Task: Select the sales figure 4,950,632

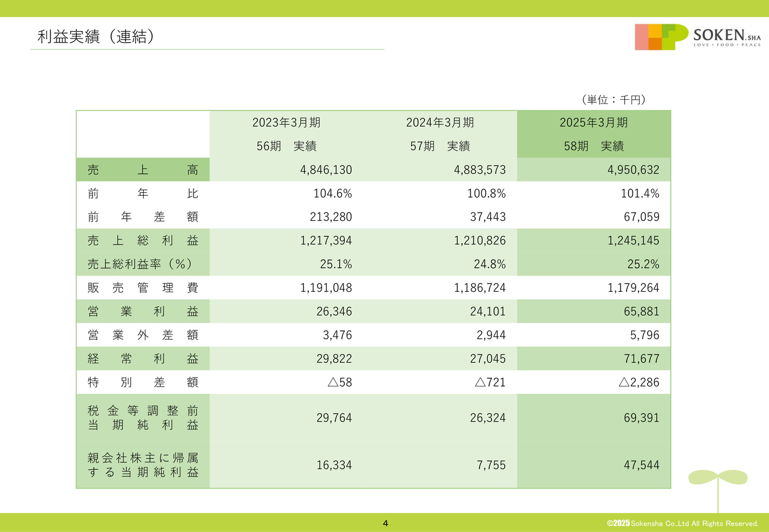Action: coord(634,169)
